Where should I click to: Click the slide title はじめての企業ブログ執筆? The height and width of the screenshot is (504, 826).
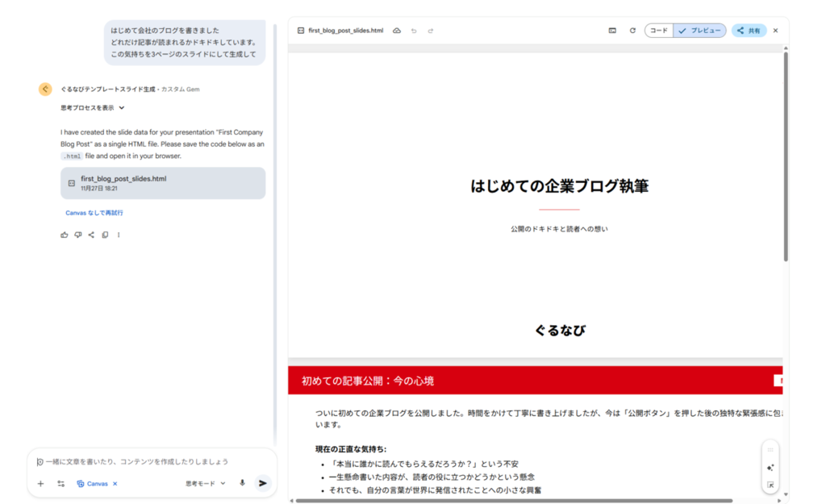pos(560,186)
